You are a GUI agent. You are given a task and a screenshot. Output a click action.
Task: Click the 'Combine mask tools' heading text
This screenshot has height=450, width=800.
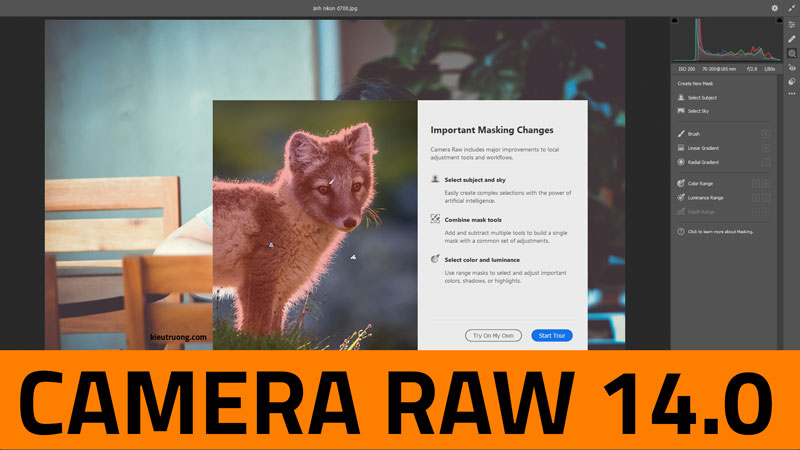[473, 220]
